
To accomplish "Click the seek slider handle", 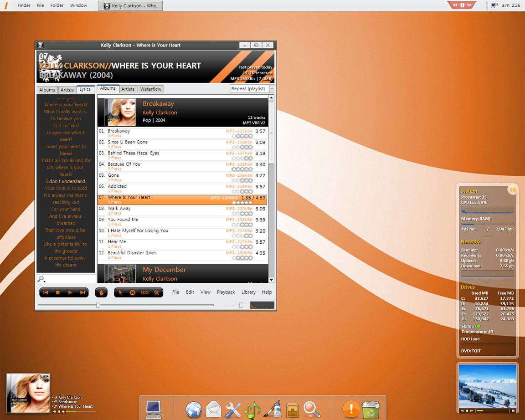I will 98,305.
